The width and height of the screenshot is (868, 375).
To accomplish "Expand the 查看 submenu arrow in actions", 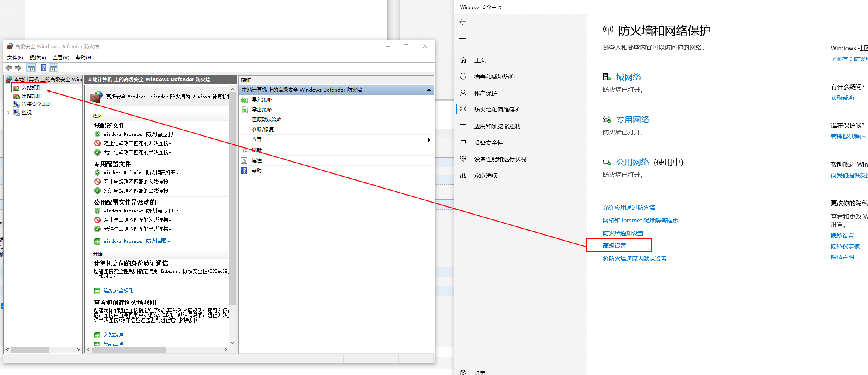I will click(429, 140).
